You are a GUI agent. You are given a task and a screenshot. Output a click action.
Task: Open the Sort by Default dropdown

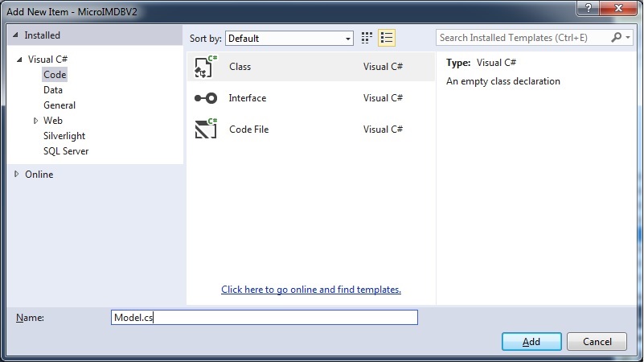289,39
